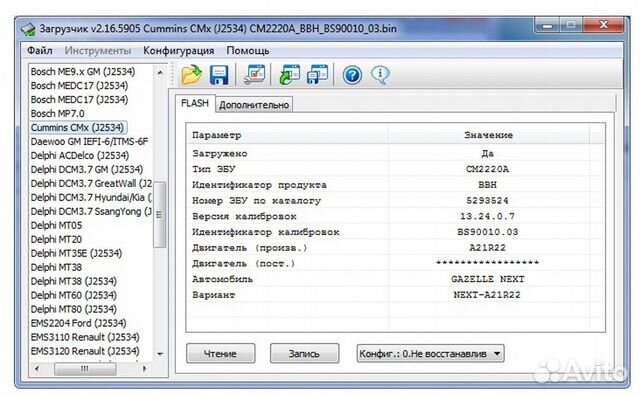
Task: Switch to the FLASH tab
Action: [195, 103]
